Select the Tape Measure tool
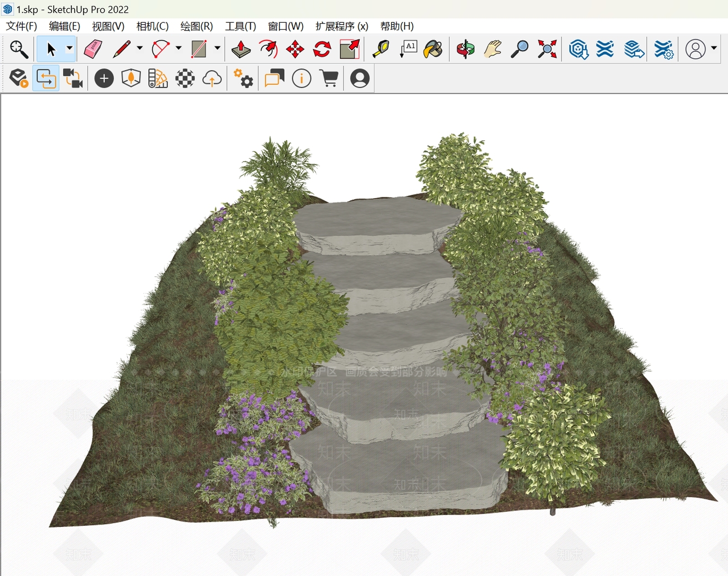 [x=381, y=49]
